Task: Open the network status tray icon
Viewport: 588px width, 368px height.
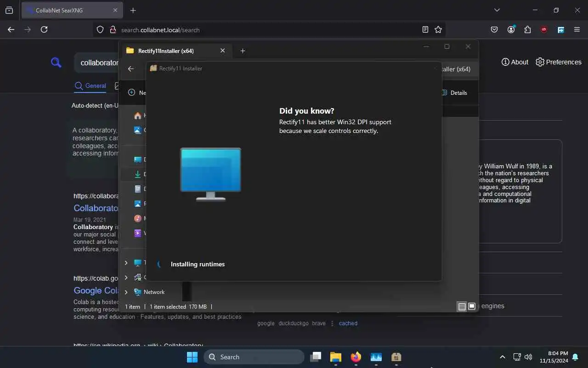Action: tap(517, 357)
